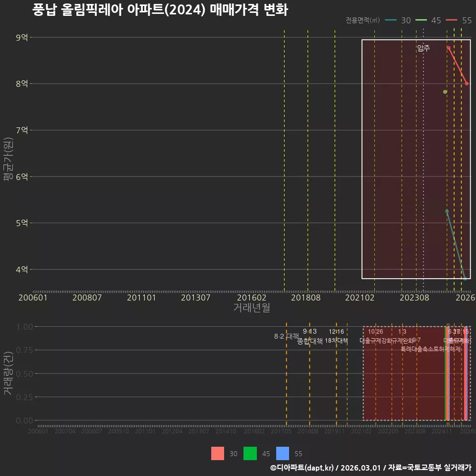This screenshot has width=476, height=476.
Task: Click the 6억 y-axis label
Action: click(x=22, y=177)
